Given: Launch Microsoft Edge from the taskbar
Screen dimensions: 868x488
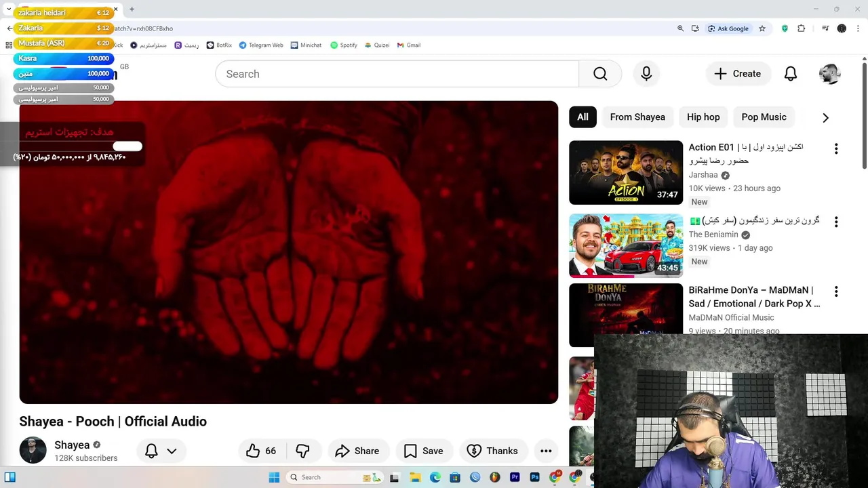Looking at the screenshot, I should tap(435, 477).
